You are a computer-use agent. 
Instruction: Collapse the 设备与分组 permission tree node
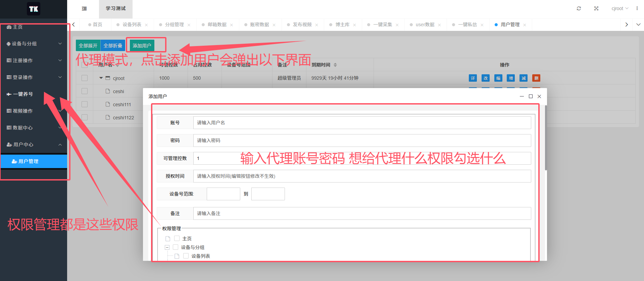tap(167, 247)
